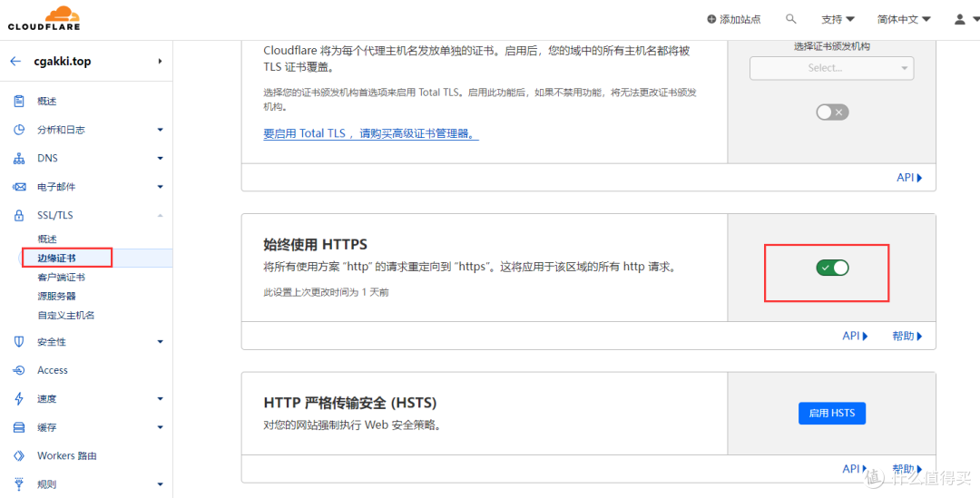The width and height of the screenshot is (980, 498).
Task: Expand the 缓存 section arrow
Action: point(160,427)
